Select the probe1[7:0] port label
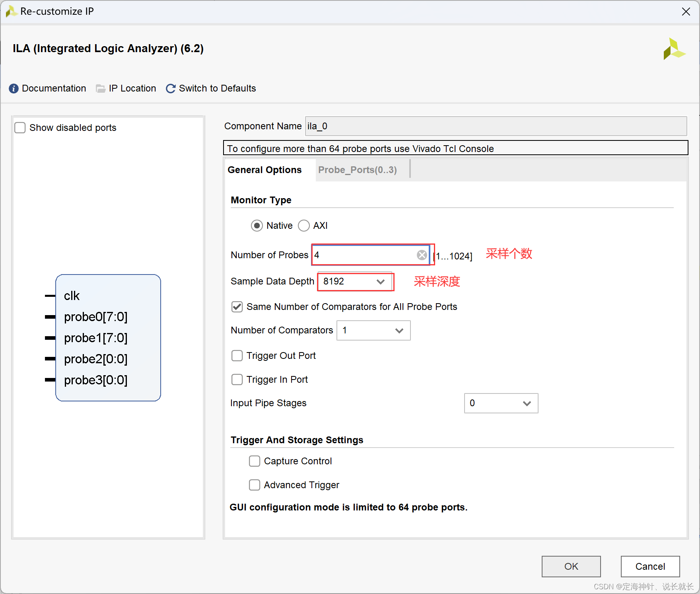The image size is (700, 594). tap(96, 338)
